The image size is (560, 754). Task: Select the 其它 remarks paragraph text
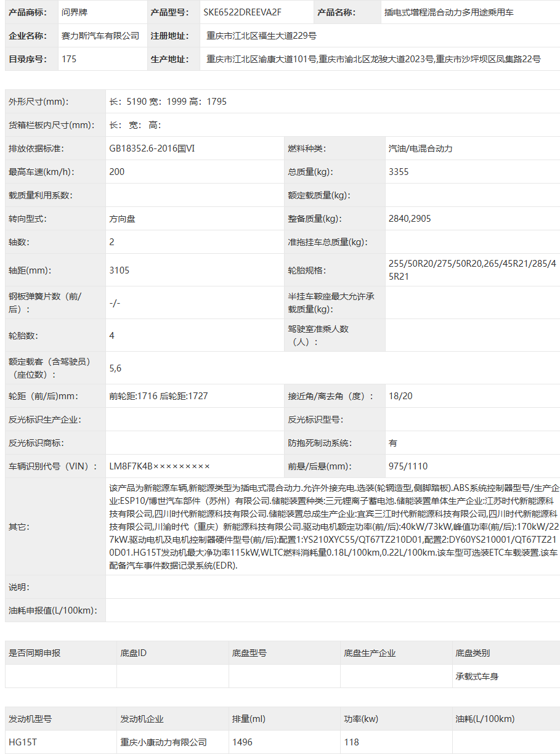[x=334, y=527]
